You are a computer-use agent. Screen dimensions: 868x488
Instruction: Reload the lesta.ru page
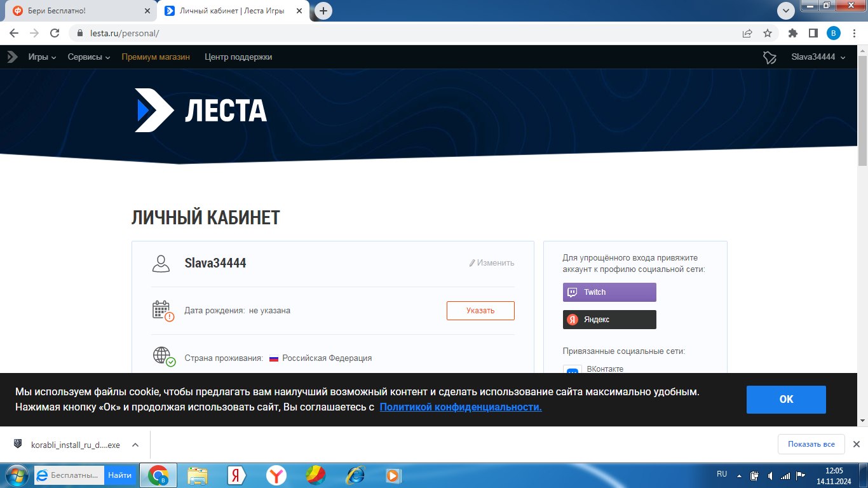[x=55, y=33]
